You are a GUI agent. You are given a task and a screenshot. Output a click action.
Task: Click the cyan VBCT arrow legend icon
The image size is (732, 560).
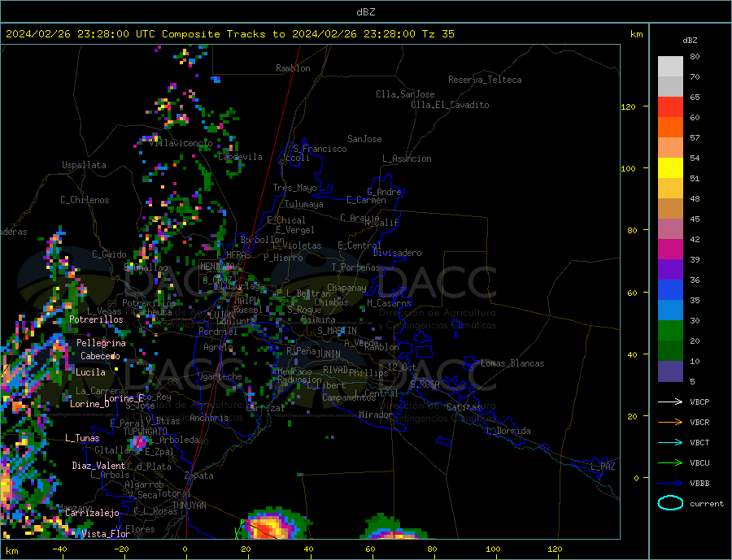670,442
